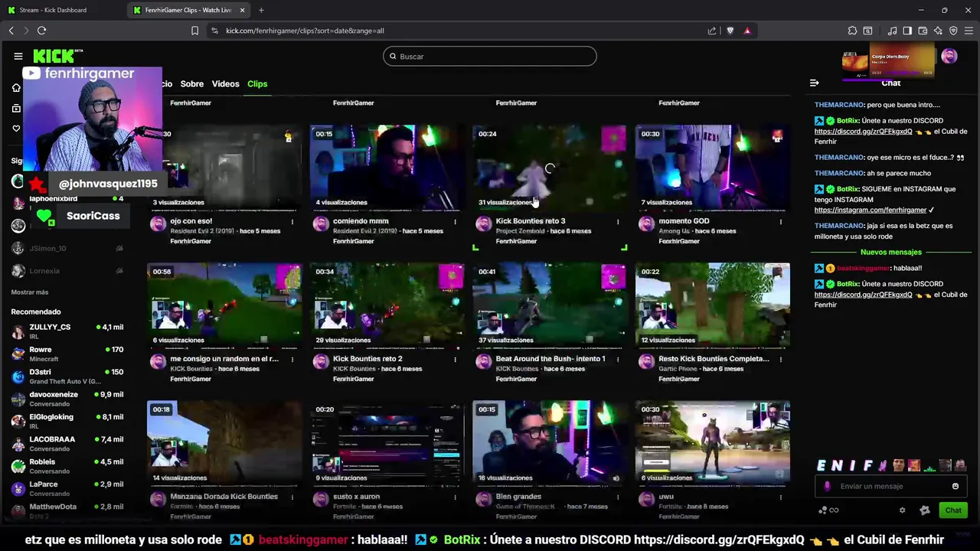
Task: Switch to the Clips tab
Action: [x=257, y=84]
